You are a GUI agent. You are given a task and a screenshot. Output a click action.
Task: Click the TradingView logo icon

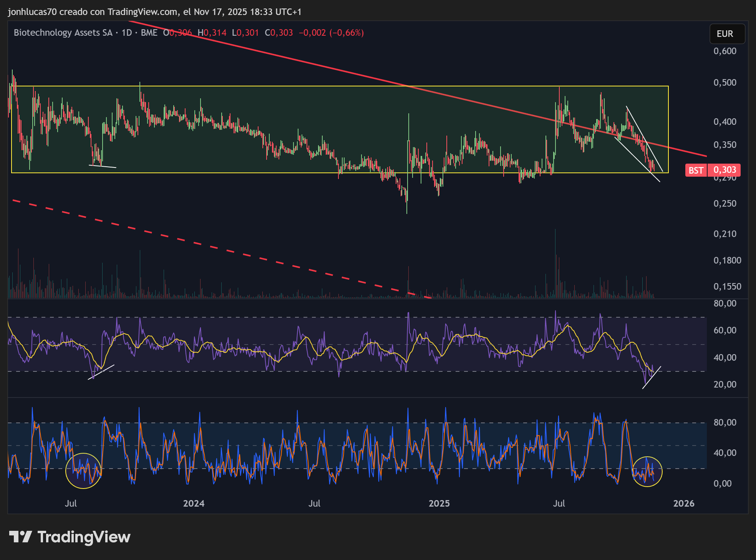(x=20, y=537)
